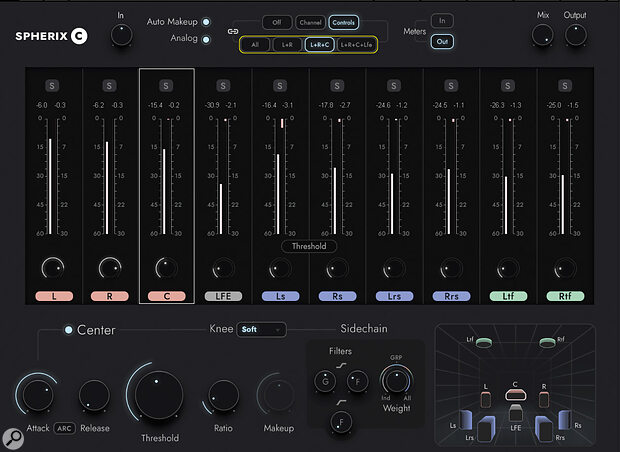Image resolution: width=620 pixels, height=452 pixels.
Task: Click the Threshold label under the meters
Action: 309,246
